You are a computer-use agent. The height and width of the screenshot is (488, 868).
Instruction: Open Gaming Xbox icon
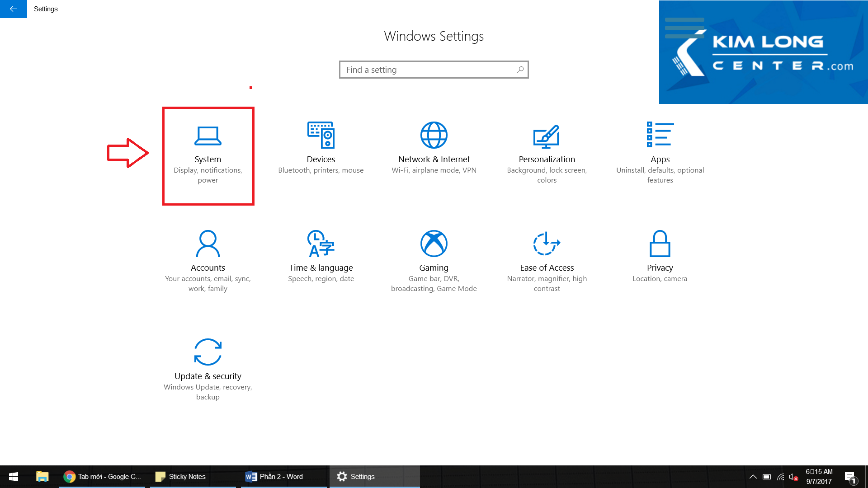tap(434, 244)
